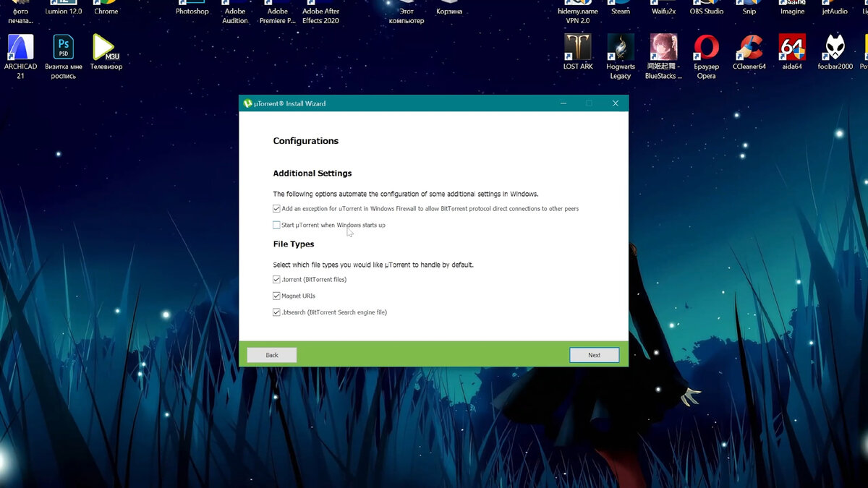The image size is (868, 488).
Task: Select the Waifu2x desktop shortcut
Action: click(663, 7)
